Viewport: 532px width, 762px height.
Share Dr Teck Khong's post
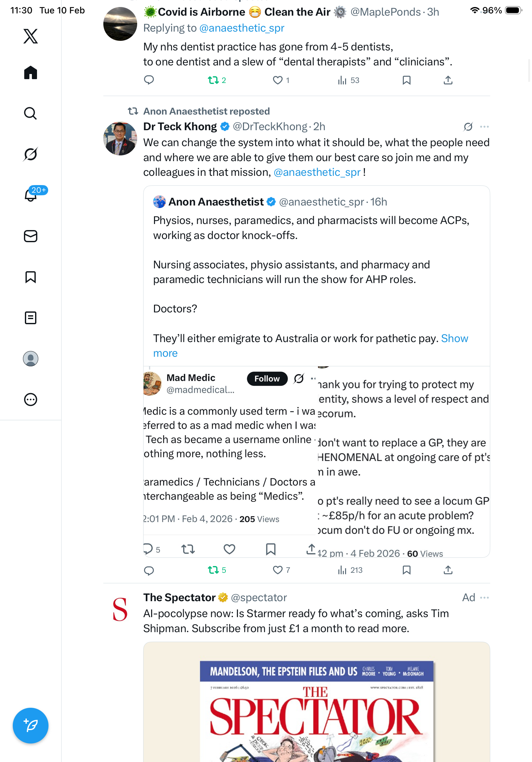(x=448, y=570)
